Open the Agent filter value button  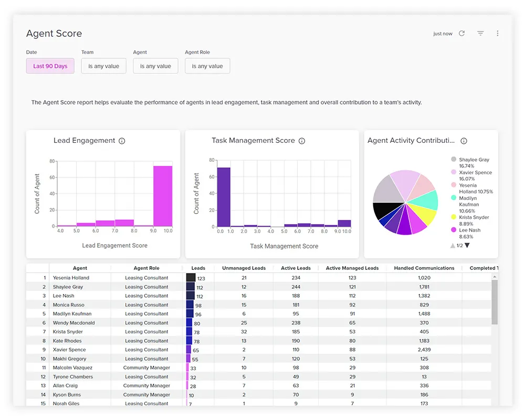point(155,66)
